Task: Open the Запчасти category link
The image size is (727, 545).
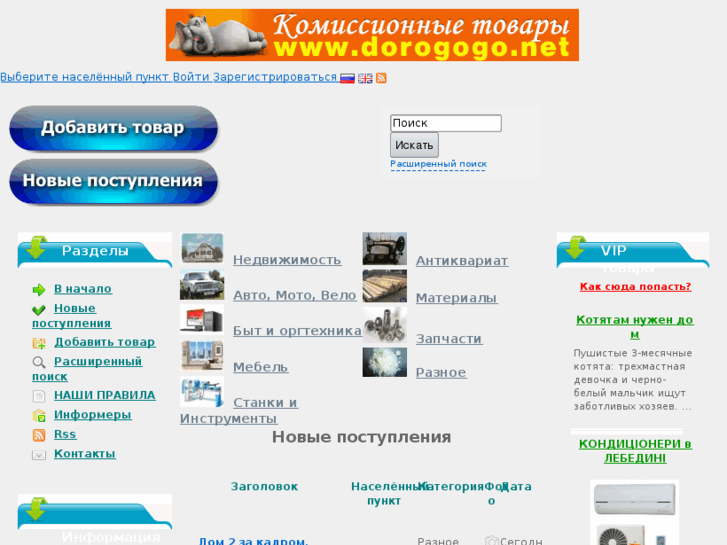Action: pyautogui.click(x=449, y=339)
